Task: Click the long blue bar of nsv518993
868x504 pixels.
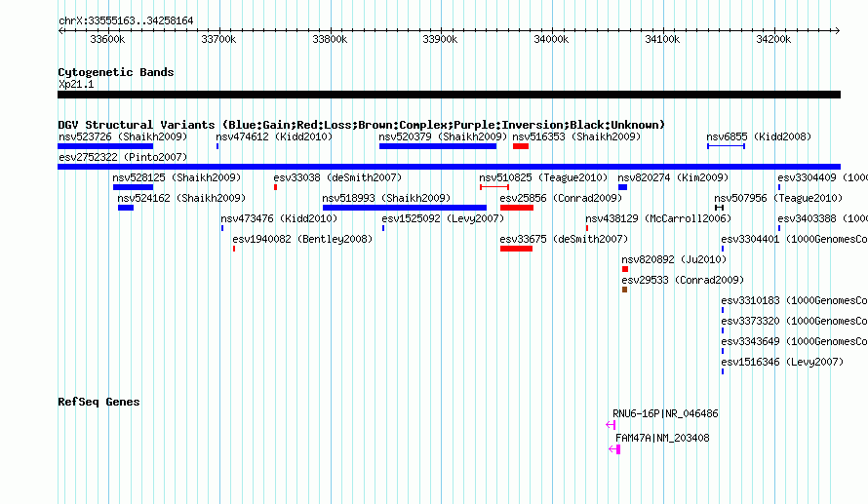Action: coord(405,208)
